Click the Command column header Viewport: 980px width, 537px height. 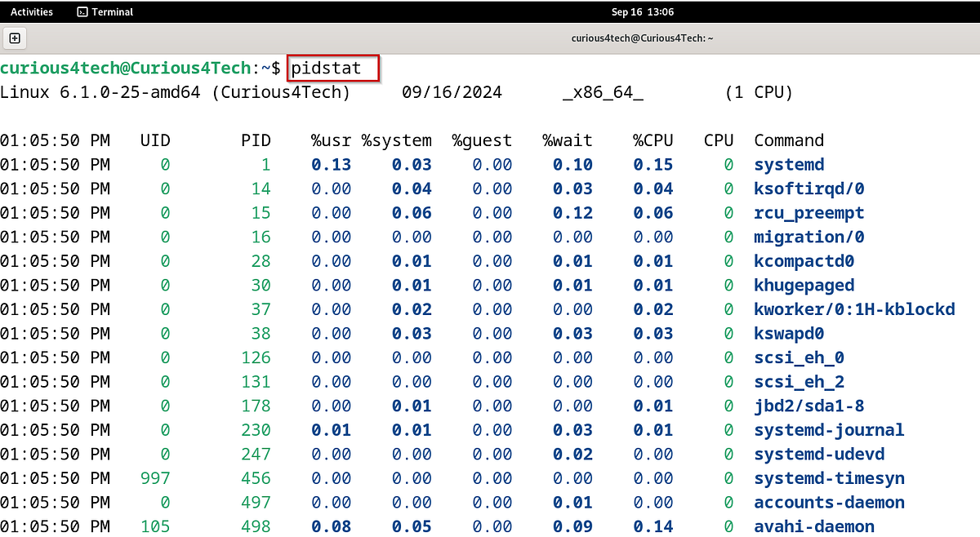tap(788, 140)
